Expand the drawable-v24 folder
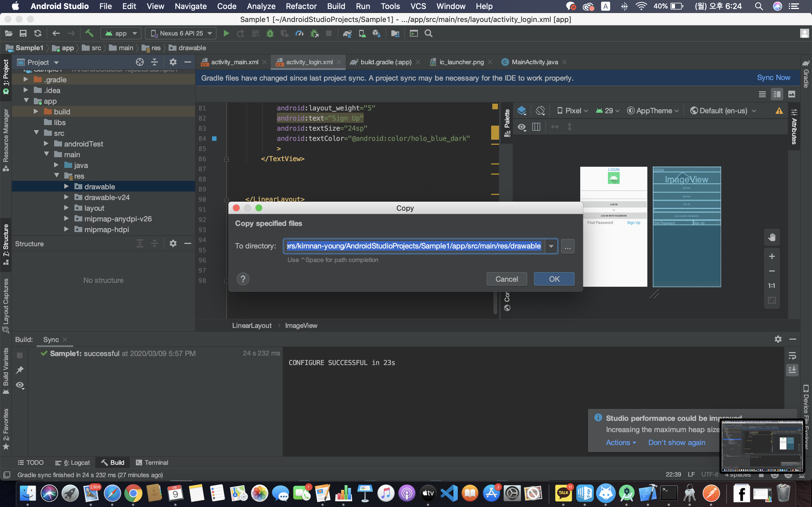The width and height of the screenshot is (812, 507). 67,197
